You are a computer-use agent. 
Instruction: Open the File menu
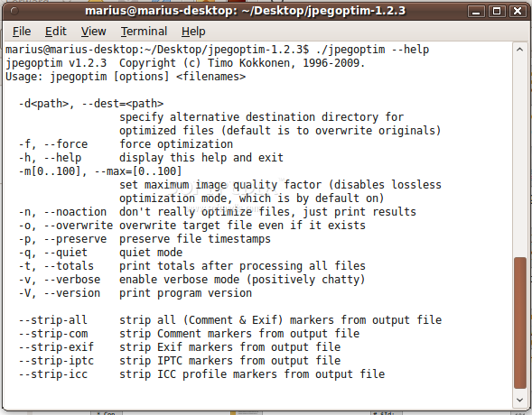[x=22, y=32]
